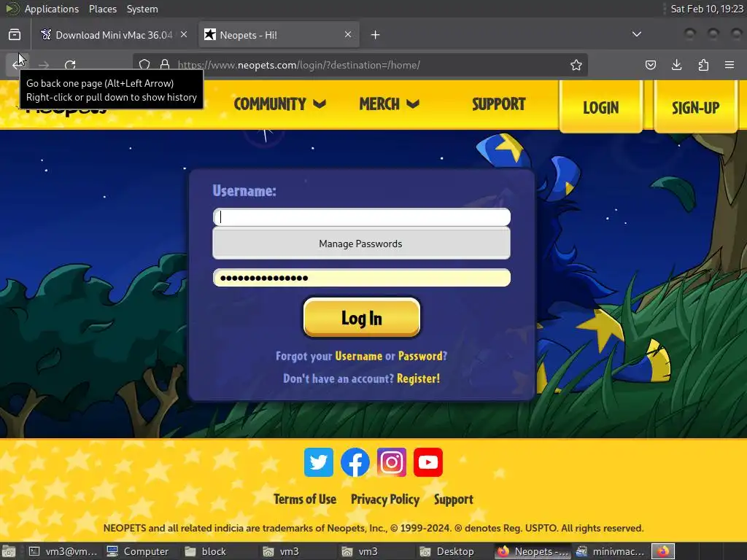Click the Register! link

pos(418,378)
